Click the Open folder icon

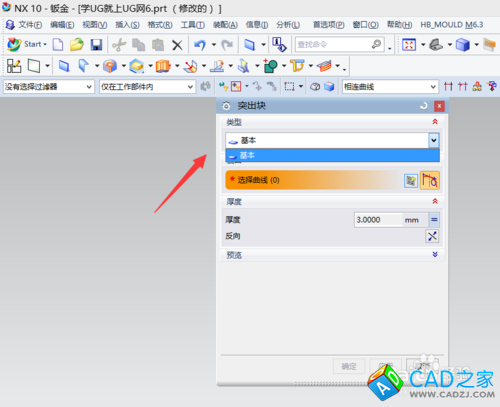click(77, 45)
